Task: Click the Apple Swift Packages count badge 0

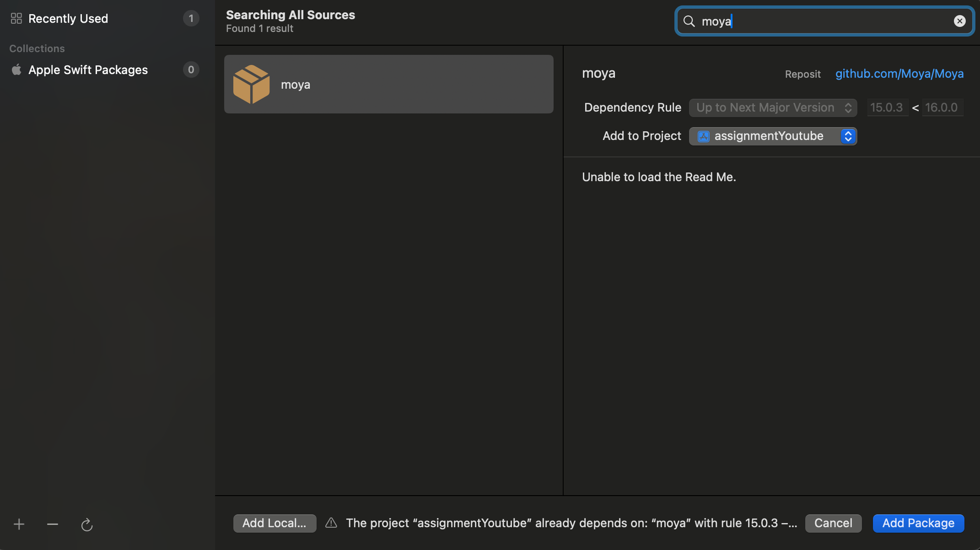Action: click(x=191, y=70)
